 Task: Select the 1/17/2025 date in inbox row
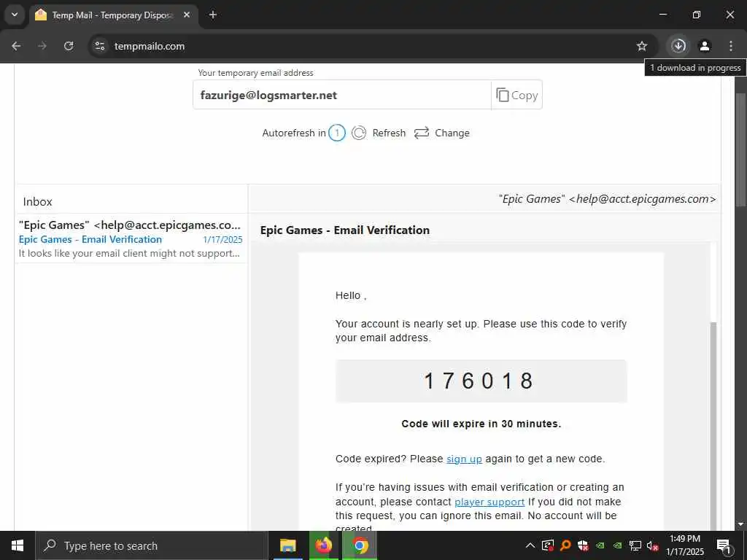222,239
